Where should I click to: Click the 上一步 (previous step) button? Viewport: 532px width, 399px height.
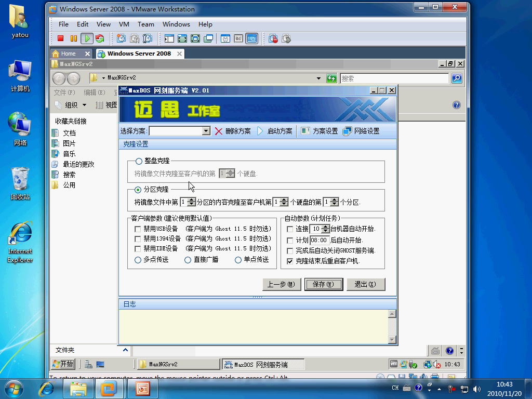click(x=281, y=284)
